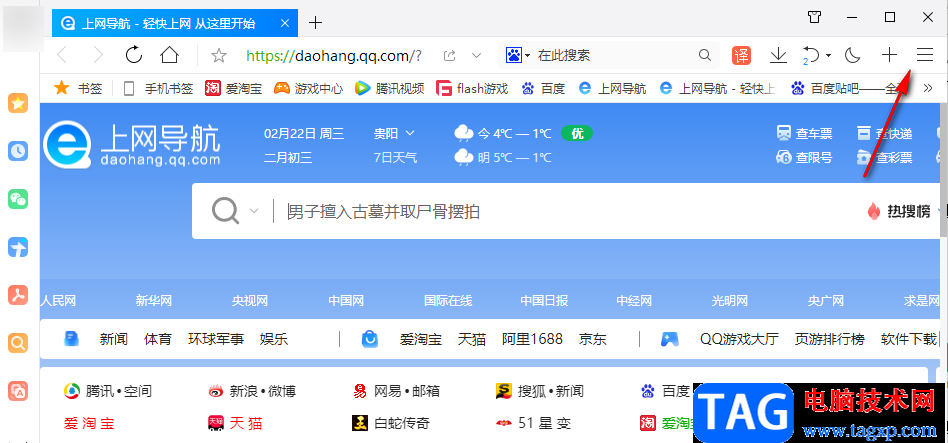Reload the page with the refresh icon
Viewport: 948px width, 443px height.
134,56
